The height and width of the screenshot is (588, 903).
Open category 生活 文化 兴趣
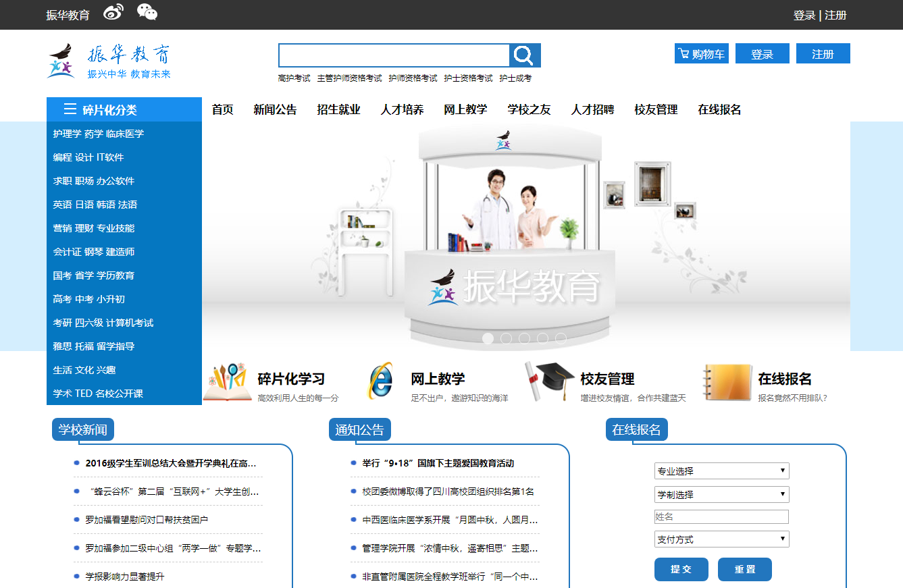click(x=124, y=370)
